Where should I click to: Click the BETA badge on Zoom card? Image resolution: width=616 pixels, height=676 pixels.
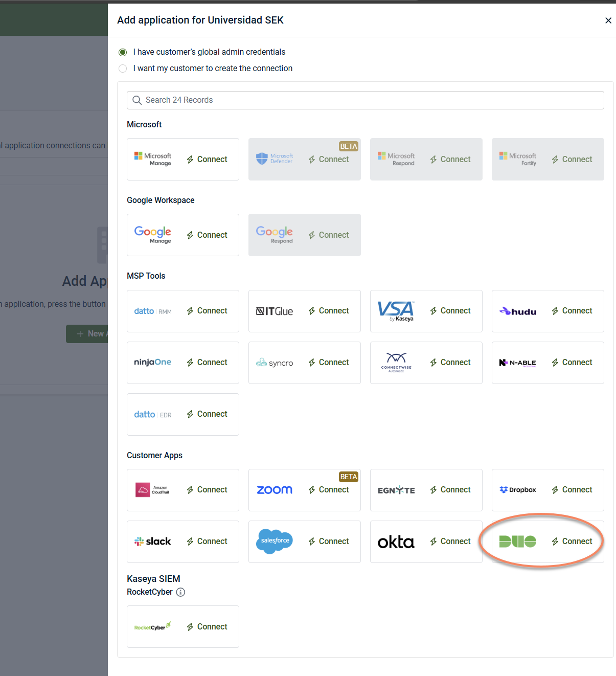(x=349, y=477)
